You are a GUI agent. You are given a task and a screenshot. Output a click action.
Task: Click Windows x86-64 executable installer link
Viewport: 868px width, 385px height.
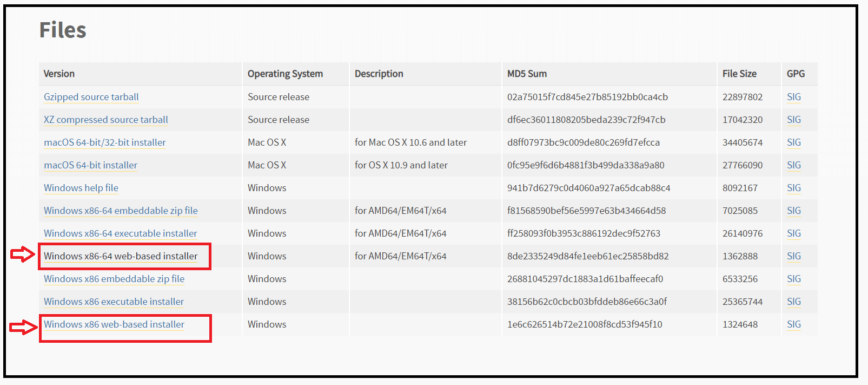point(120,233)
